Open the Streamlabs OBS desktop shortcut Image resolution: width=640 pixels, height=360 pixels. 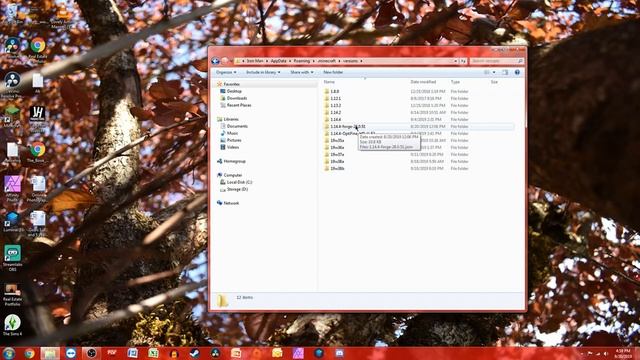coord(12,258)
